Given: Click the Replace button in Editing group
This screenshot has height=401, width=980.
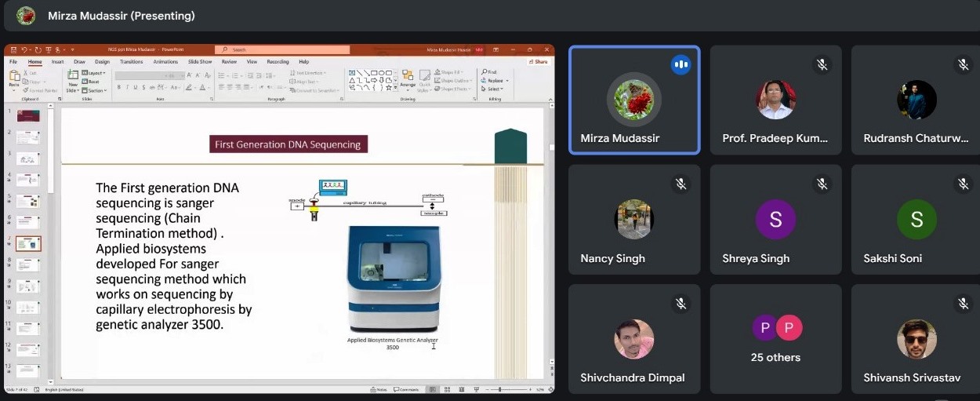Looking at the screenshot, I should click(x=494, y=81).
